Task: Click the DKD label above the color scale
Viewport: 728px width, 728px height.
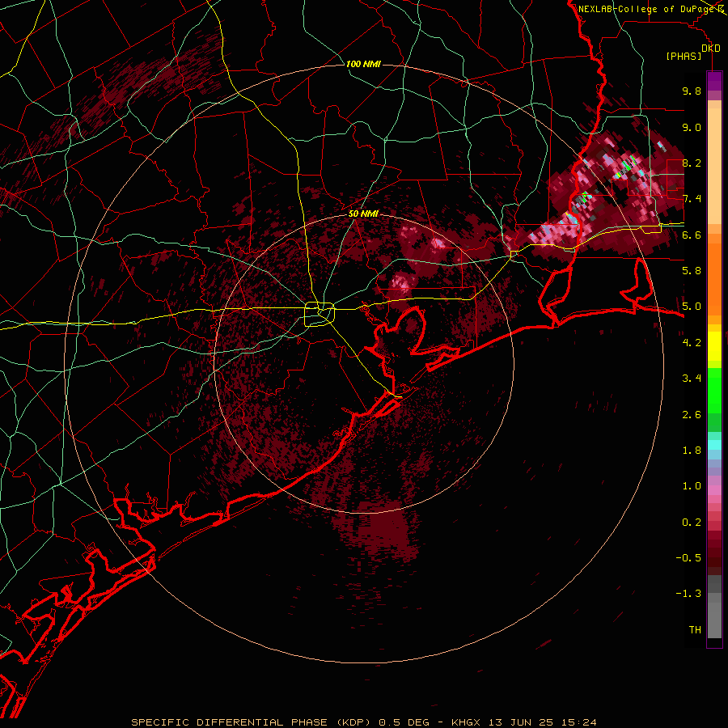Action: point(711,49)
